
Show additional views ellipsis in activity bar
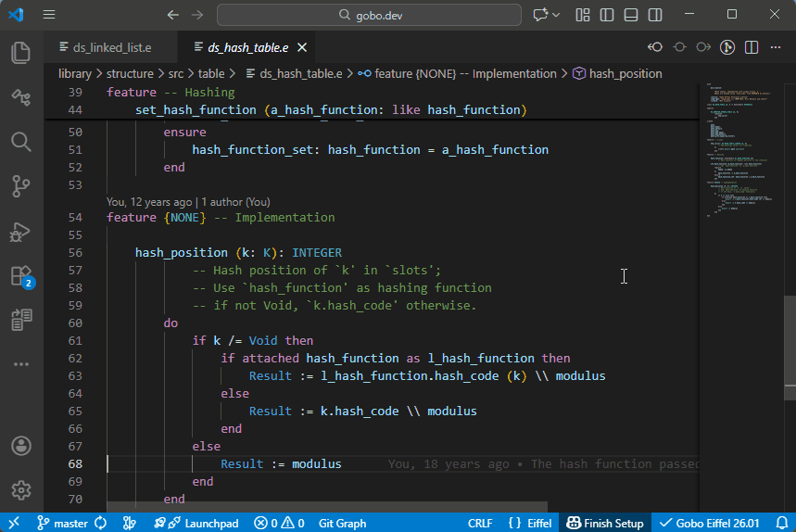click(20, 364)
